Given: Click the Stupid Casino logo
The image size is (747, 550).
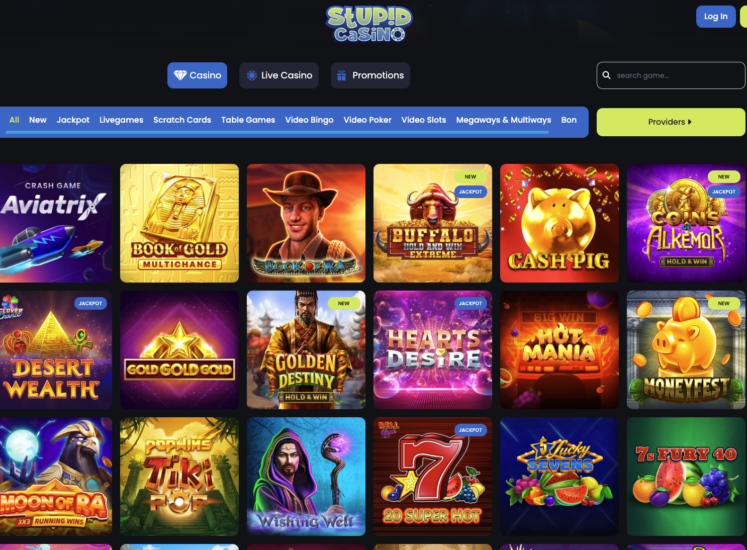Looking at the screenshot, I should 369,24.
